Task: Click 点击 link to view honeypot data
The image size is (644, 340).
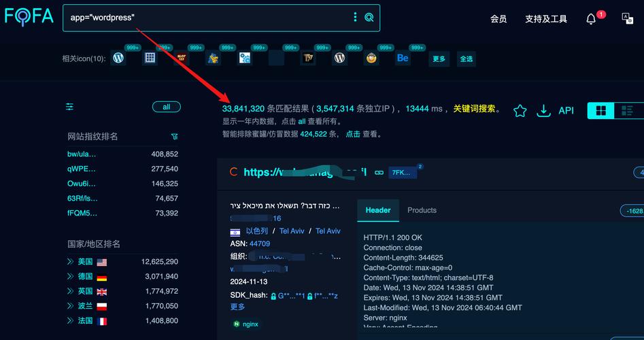Action: click(x=353, y=134)
